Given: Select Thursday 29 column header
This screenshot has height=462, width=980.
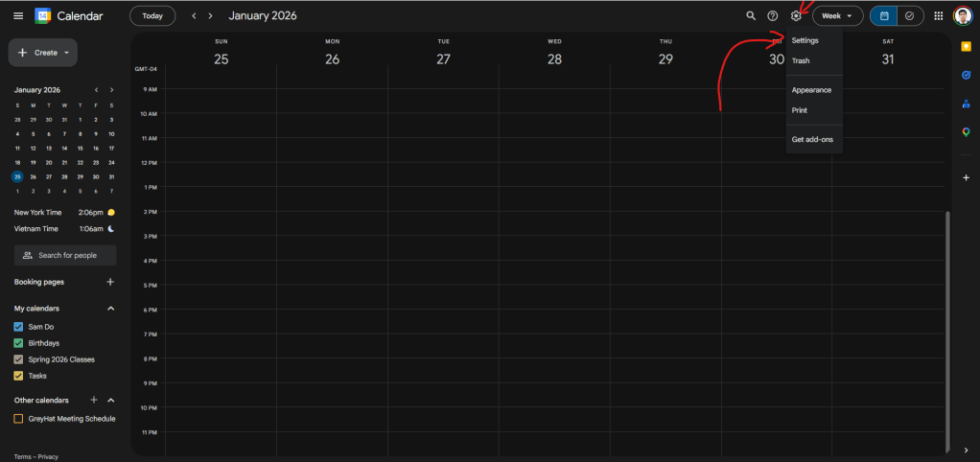Looking at the screenshot, I should pos(665,53).
